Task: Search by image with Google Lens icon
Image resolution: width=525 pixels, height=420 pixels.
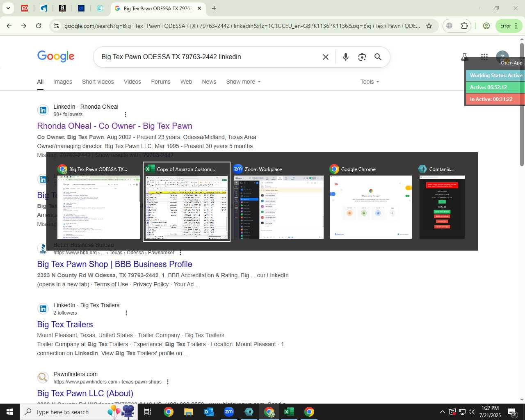Action: 362,57
